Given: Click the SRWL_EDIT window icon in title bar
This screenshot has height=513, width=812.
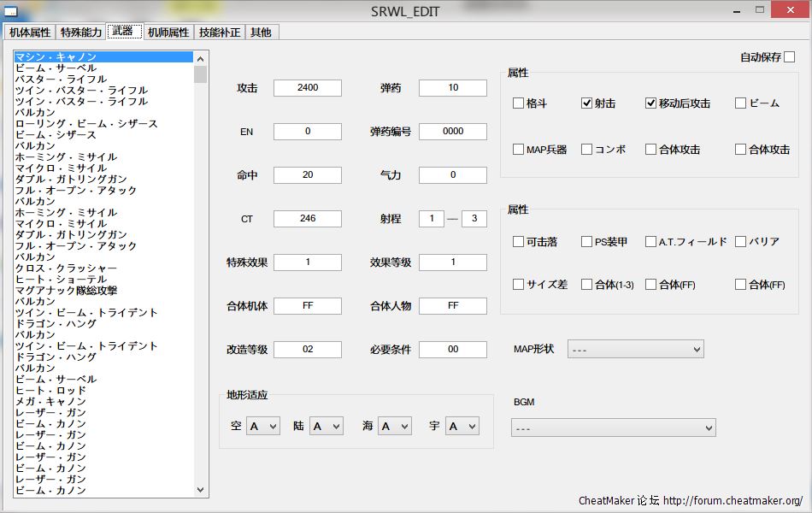Looking at the screenshot, I should [x=11, y=11].
